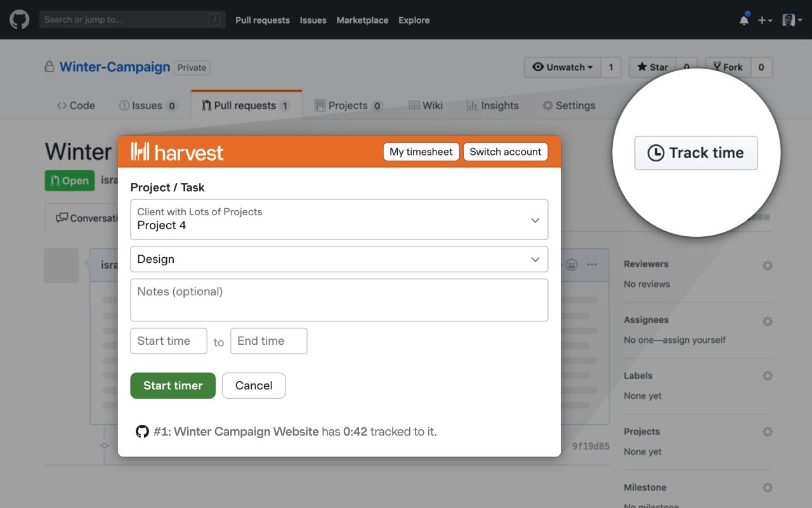
Task: Open the notifications bell
Action: pos(744,20)
